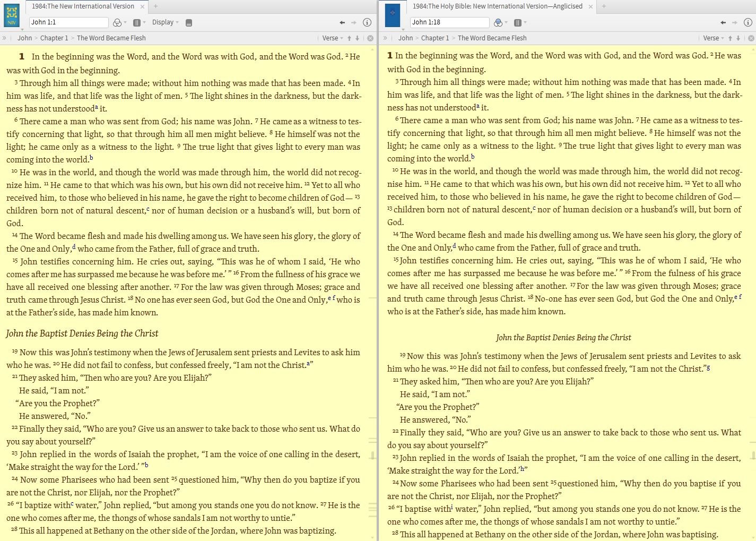Go forward in left NIV panel history
Viewport: 756px width, 541px height.
(354, 22)
